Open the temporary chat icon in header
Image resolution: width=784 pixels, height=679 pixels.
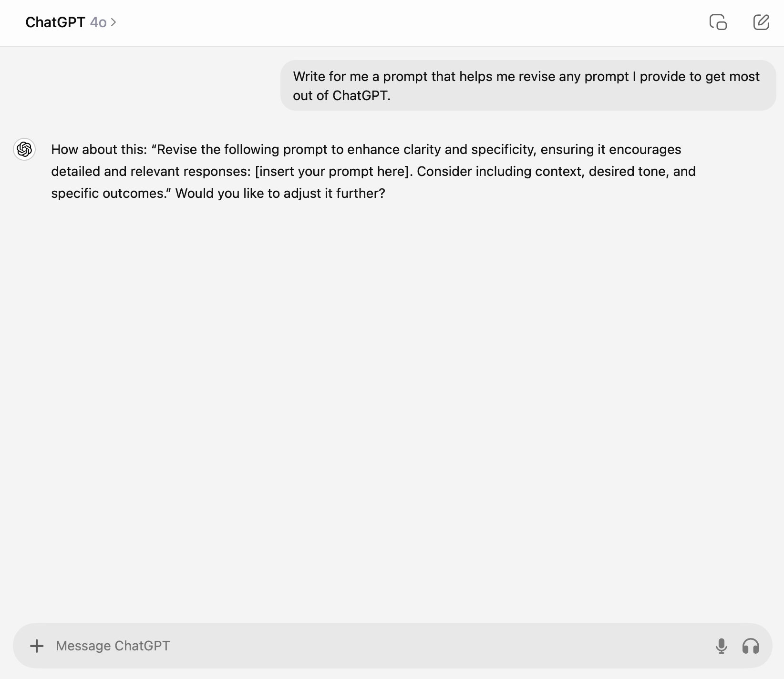[718, 22]
